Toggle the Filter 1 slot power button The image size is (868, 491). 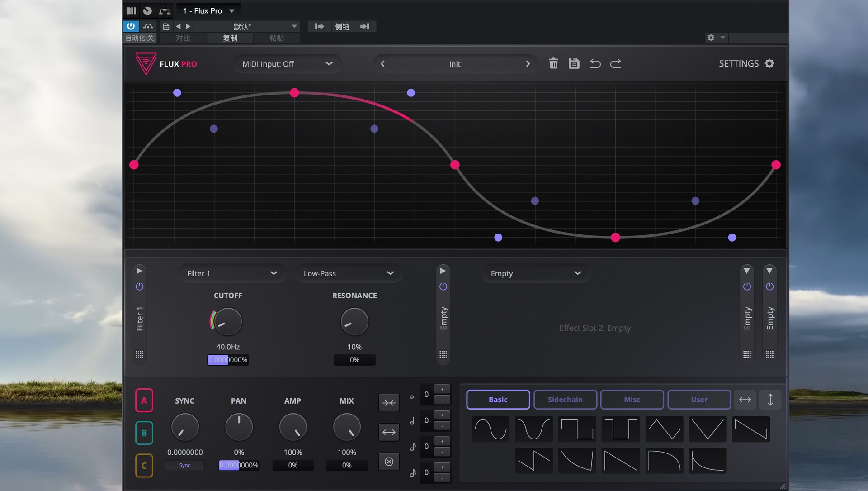click(x=139, y=286)
